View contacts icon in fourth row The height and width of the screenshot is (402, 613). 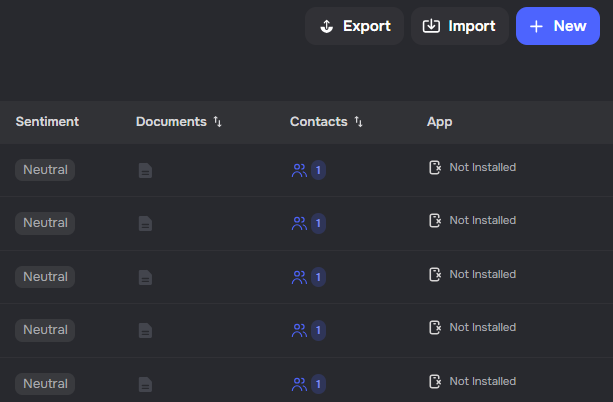point(298,330)
